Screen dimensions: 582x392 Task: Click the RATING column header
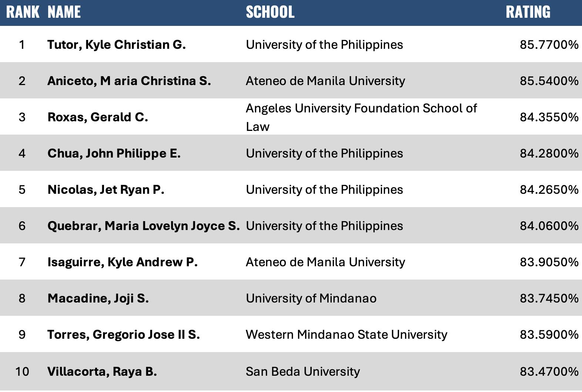click(528, 12)
